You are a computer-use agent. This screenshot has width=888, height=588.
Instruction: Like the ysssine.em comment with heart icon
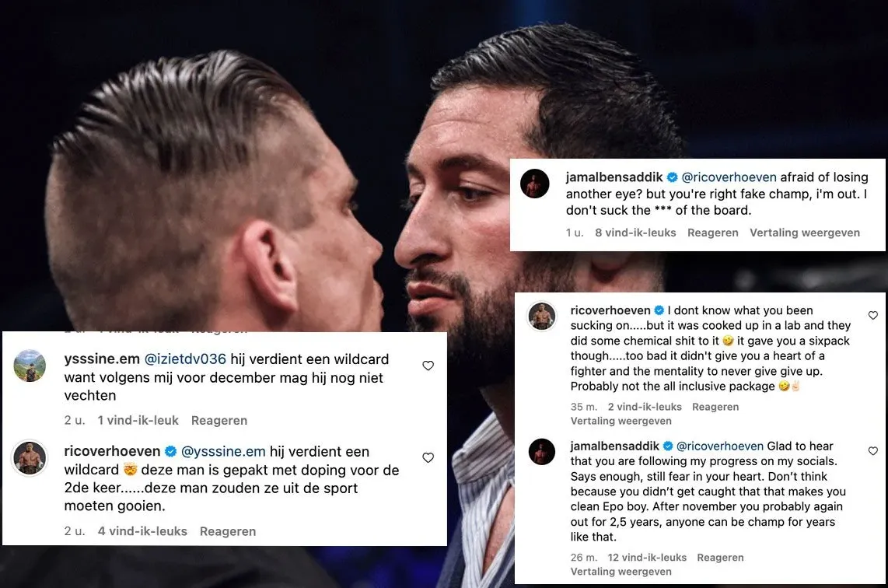(428, 366)
